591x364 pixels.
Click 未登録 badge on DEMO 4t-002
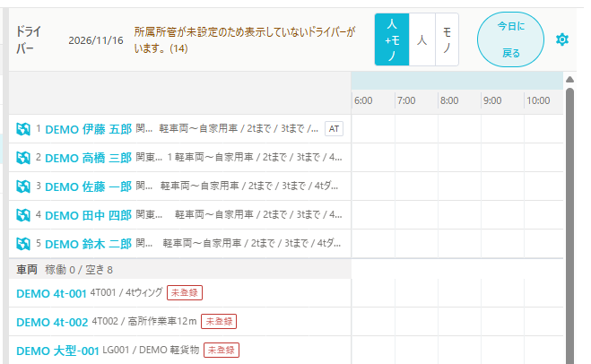pyautogui.click(x=219, y=322)
